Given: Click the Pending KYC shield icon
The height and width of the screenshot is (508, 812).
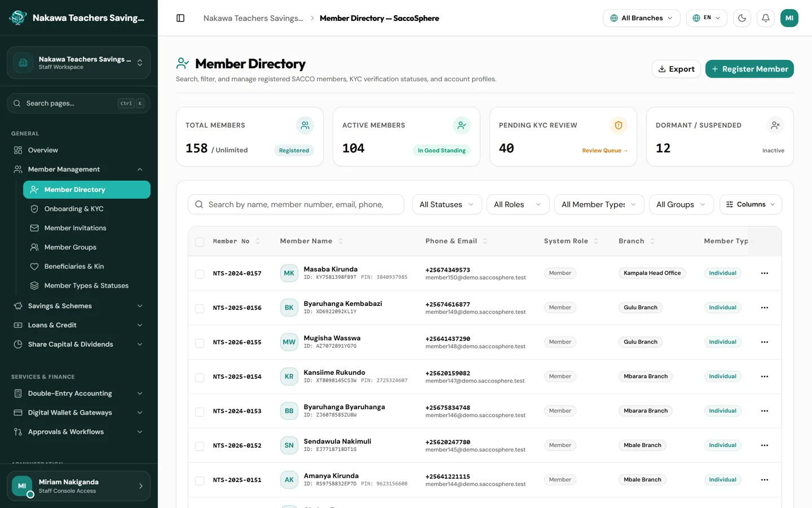Looking at the screenshot, I should click(x=619, y=125).
